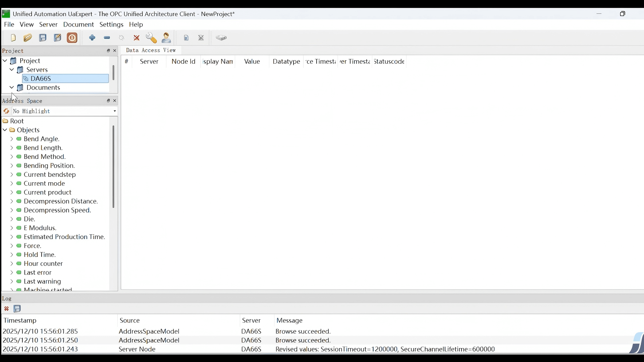This screenshot has width=644, height=362.
Task: Open the Settings menu
Action: click(112, 25)
